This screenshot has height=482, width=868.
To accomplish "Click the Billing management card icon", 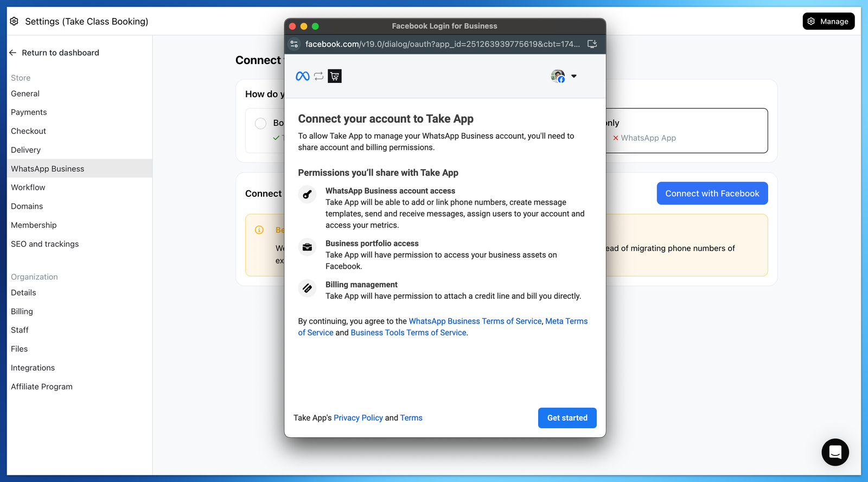I will (307, 288).
